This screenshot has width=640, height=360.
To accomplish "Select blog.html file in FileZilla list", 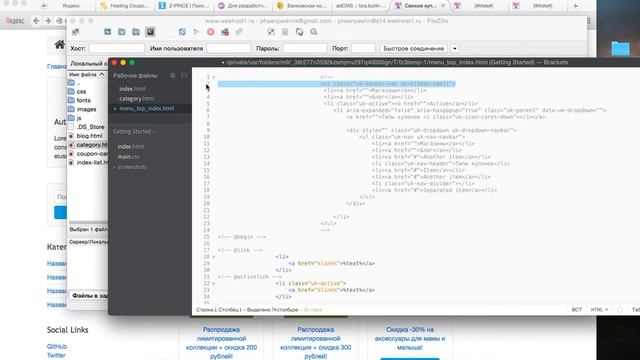I will pyautogui.click(x=89, y=136).
